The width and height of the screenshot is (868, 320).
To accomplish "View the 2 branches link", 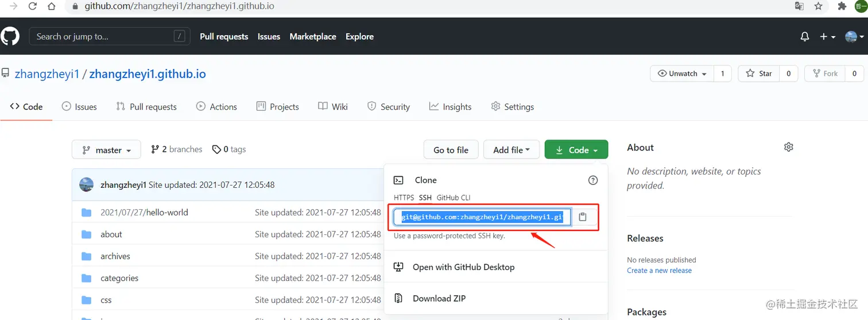I will 176,149.
